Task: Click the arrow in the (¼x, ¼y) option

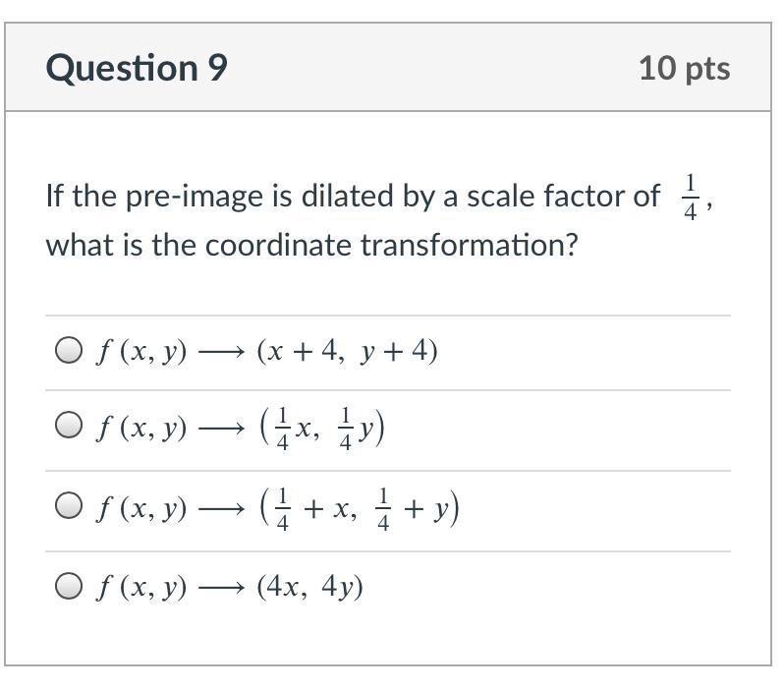Action: click(221, 428)
